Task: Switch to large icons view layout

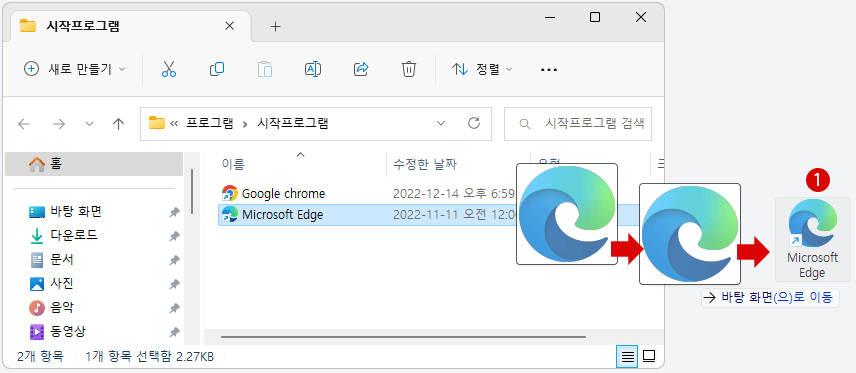Action: pyautogui.click(x=649, y=357)
